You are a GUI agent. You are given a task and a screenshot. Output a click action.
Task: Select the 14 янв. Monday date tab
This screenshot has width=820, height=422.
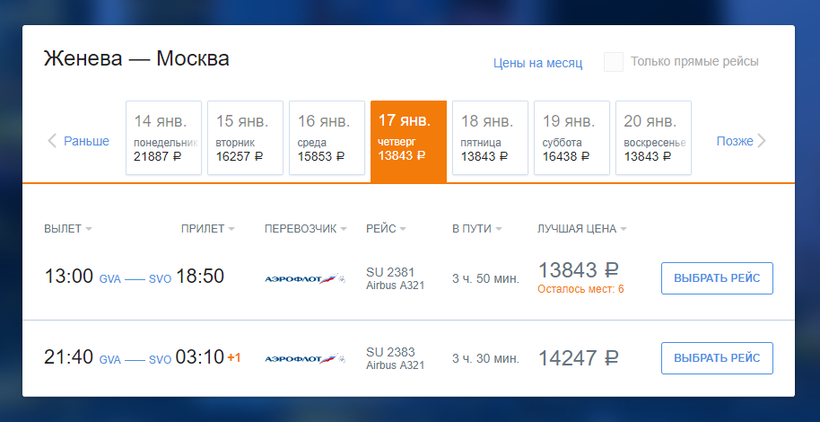pyautogui.click(x=164, y=138)
